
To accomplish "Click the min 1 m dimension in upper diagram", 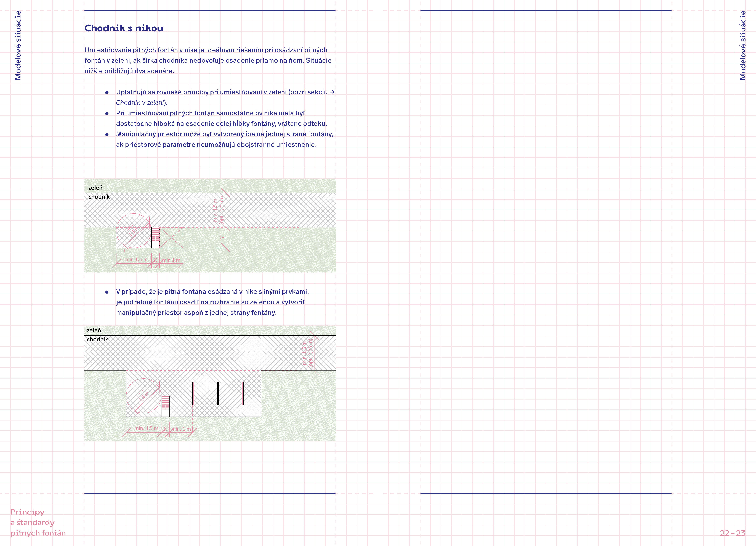I will (172, 260).
